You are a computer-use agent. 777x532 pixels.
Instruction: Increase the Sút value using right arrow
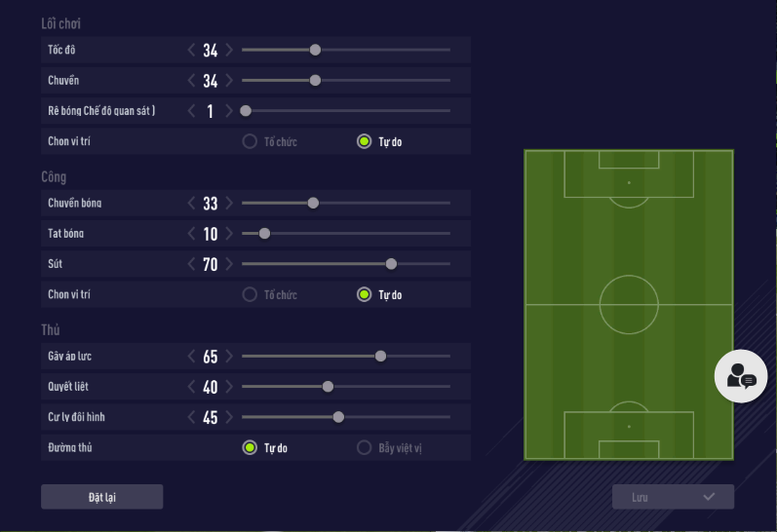tap(229, 264)
